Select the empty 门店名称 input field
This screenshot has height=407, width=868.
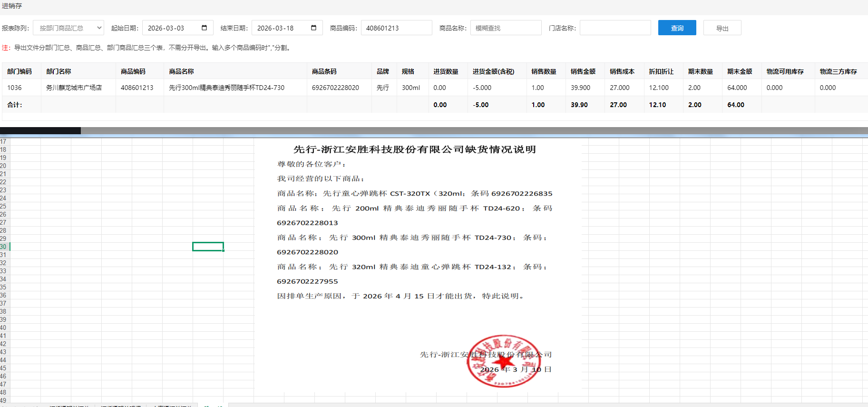click(x=615, y=28)
